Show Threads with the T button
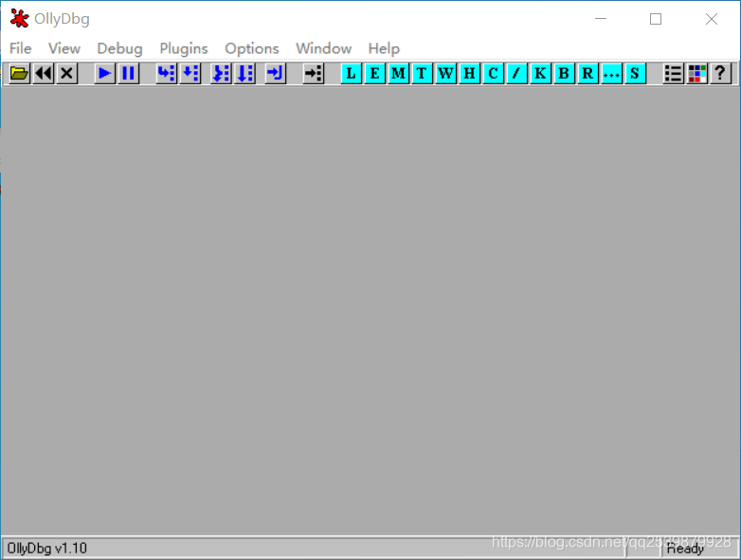 click(x=422, y=73)
